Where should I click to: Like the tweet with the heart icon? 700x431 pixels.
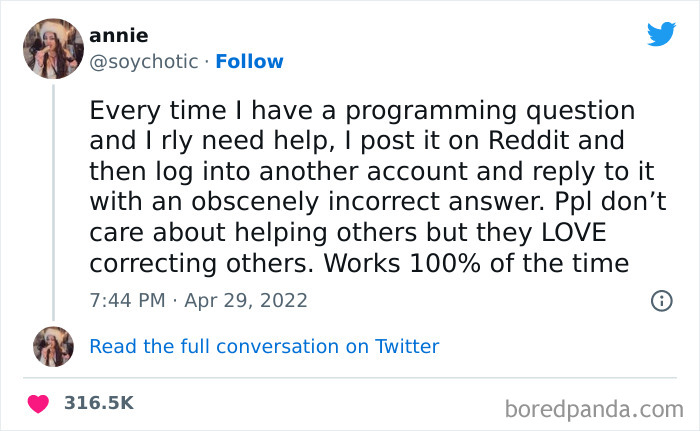[38, 404]
